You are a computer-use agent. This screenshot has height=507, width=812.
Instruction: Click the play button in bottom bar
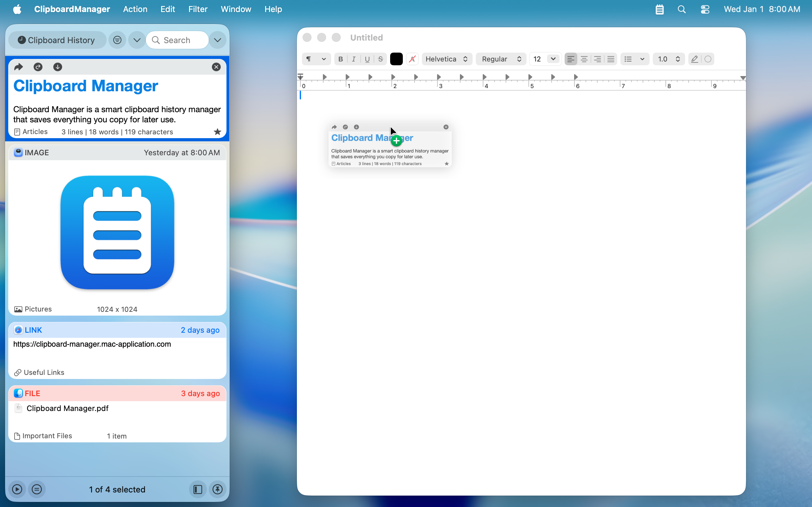[17, 489]
